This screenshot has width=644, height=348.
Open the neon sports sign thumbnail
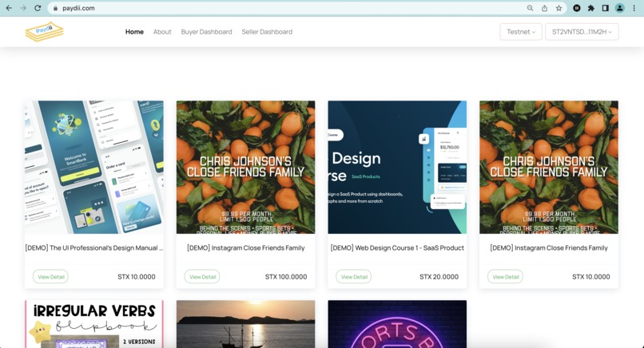tap(397, 324)
